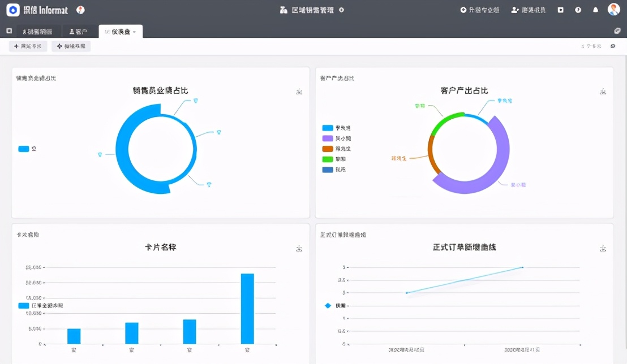Click the export icon on the 客户产出占比 chart

coord(603,90)
